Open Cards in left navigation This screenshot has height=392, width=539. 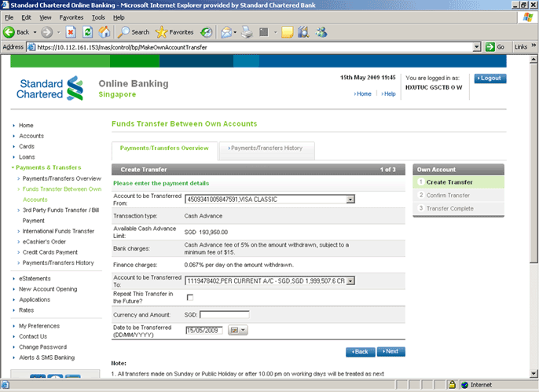click(x=27, y=146)
